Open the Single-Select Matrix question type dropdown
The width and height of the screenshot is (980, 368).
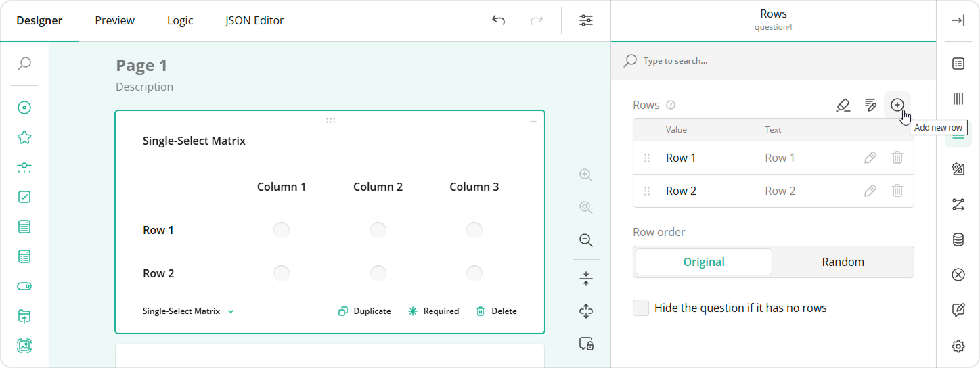click(188, 311)
